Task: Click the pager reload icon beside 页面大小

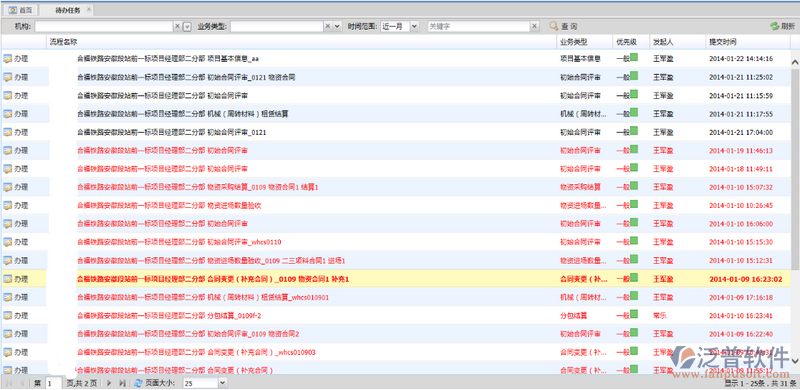Action: coord(138,383)
